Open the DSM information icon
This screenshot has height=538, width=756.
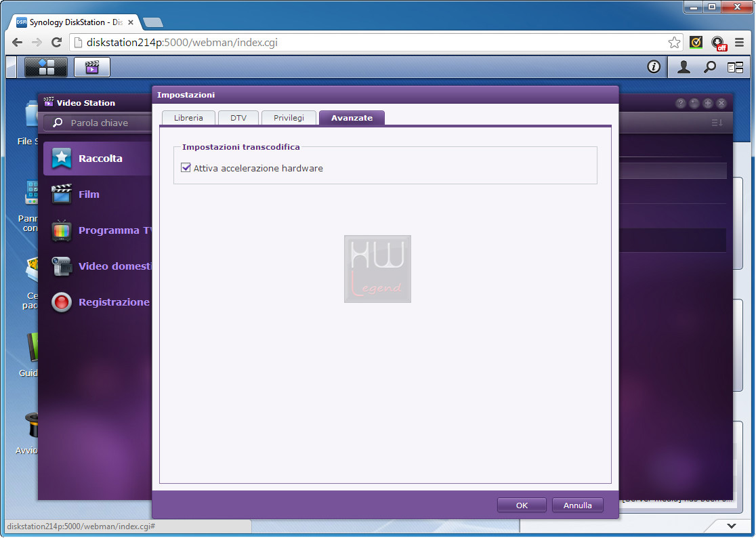tap(654, 66)
